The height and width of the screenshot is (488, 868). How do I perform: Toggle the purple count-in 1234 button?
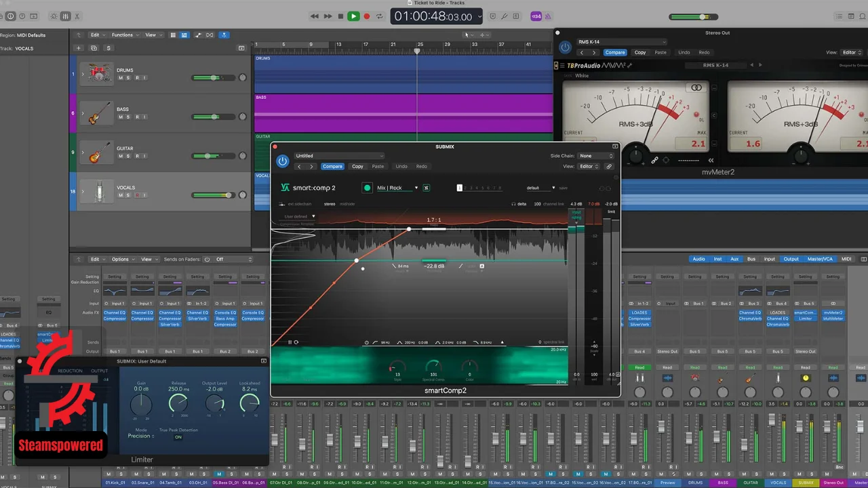536,16
